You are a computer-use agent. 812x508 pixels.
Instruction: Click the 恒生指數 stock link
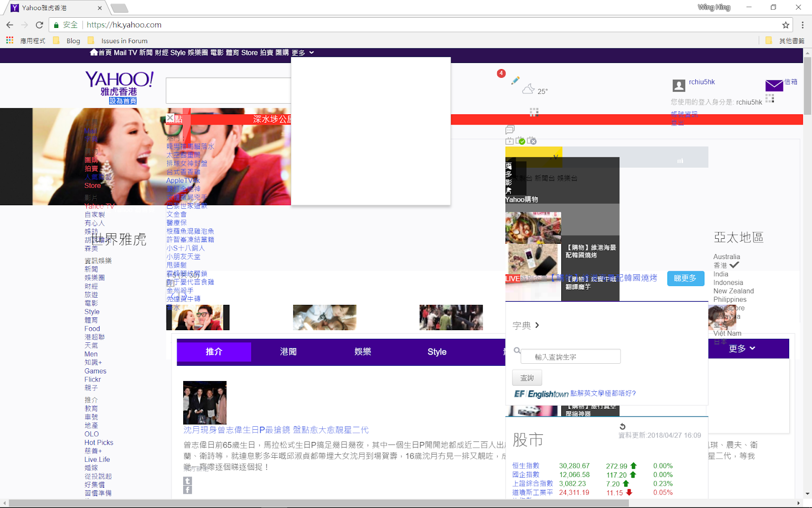(x=526, y=466)
